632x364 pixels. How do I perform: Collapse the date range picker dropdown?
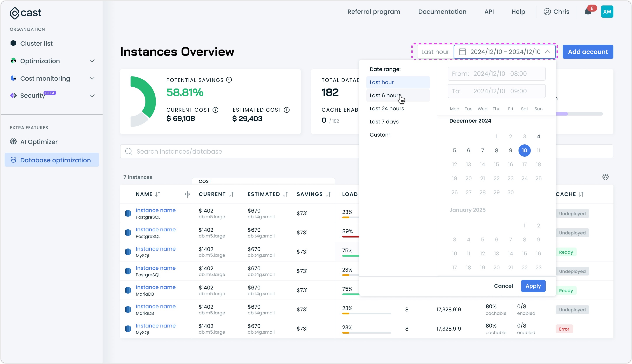pyautogui.click(x=548, y=52)
